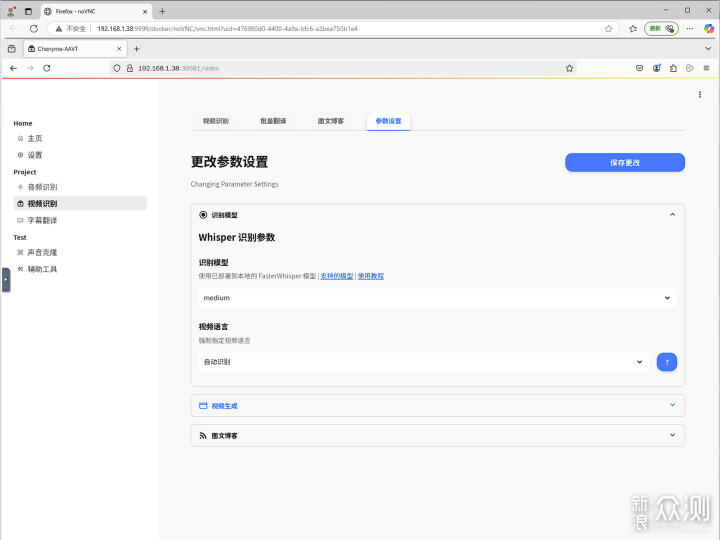Bookmark page using the star in Firefox's URL bar
The width and height of the screenshot is (720, 540).
[569, 68]
